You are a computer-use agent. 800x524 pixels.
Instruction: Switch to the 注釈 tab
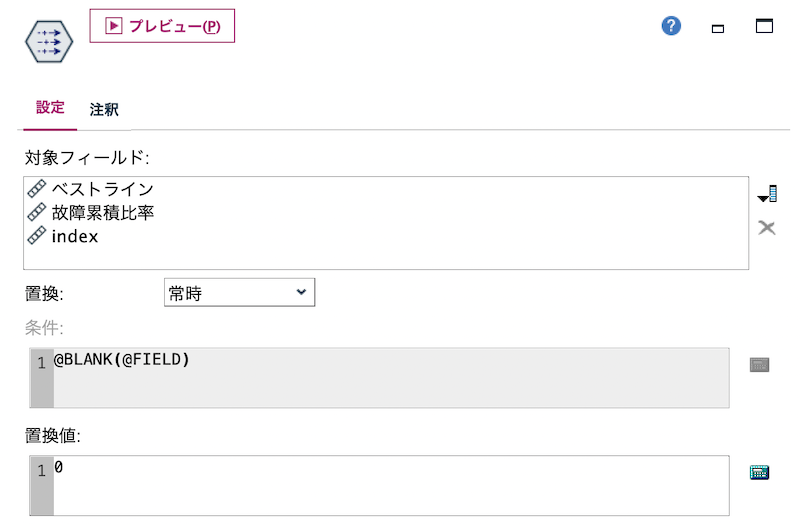pyautogui.click(x=104, y=109)
